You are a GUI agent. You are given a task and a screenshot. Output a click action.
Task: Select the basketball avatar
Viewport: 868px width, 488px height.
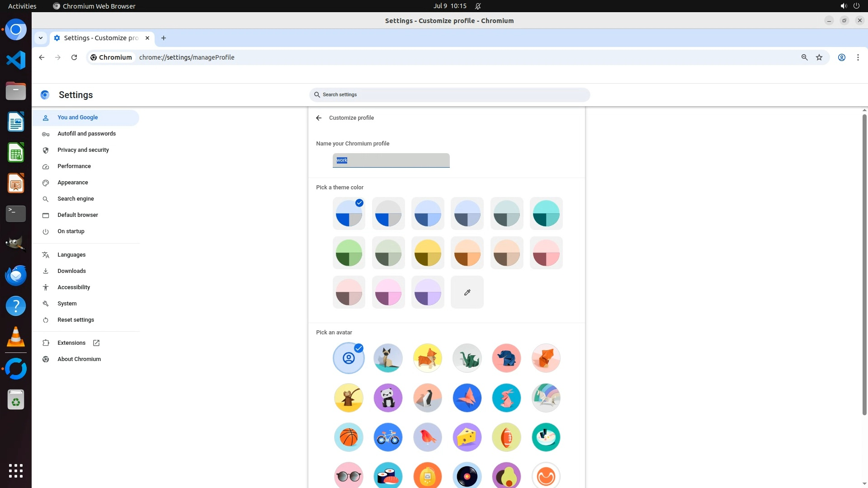349,437
